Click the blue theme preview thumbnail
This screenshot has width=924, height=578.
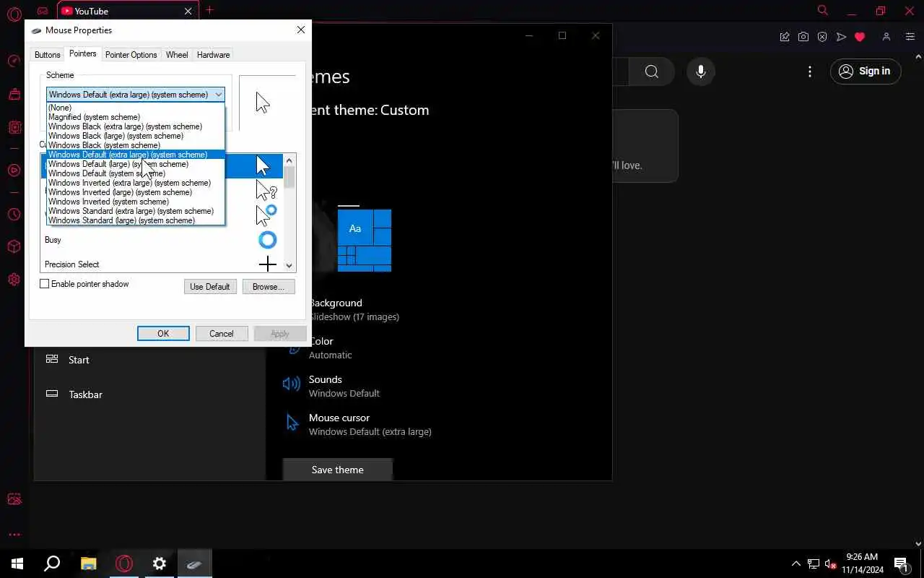(x=365, y=240)
